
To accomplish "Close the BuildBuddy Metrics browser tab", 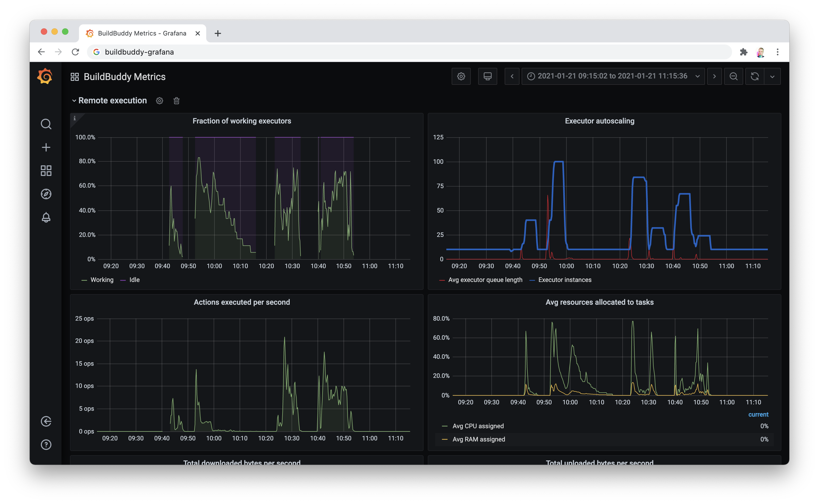I will [x=198, y=33].
